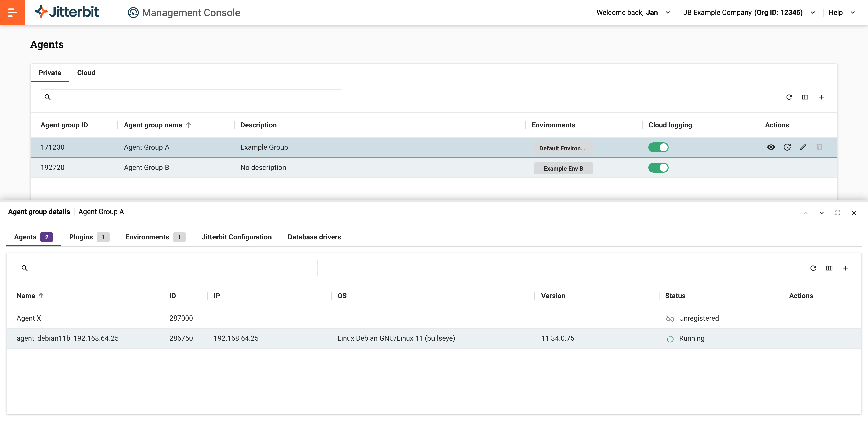This screenshot has height=421, width=868.
Task: Open the Environments tab in details
Action: 155,237
